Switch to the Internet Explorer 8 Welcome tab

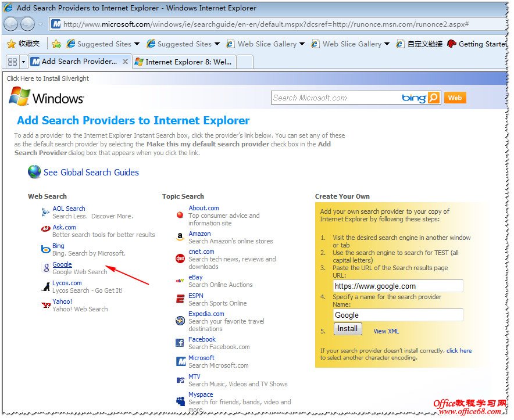184,62
